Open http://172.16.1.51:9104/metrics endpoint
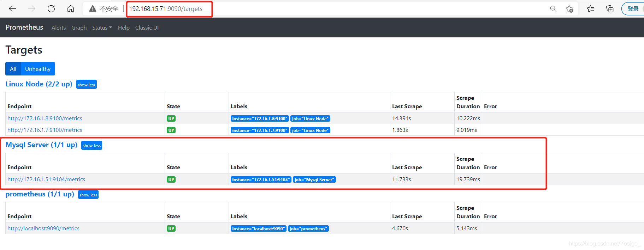644x250 pixels. coord(46,179)
